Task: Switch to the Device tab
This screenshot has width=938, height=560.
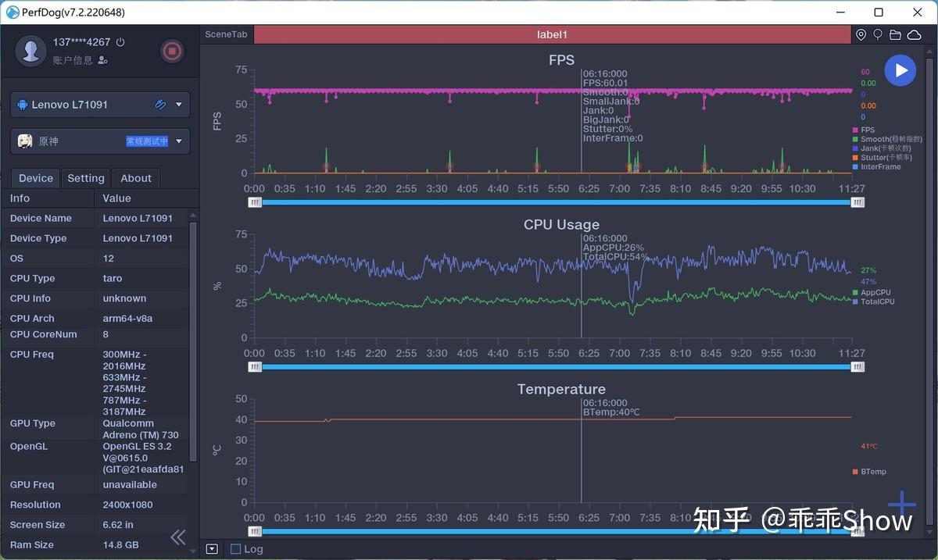Action: (36, 178)
